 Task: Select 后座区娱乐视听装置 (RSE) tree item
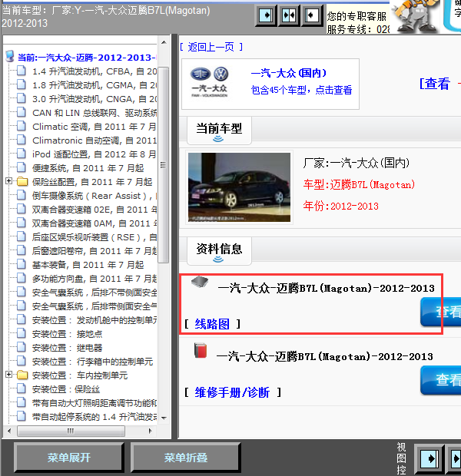95,237
